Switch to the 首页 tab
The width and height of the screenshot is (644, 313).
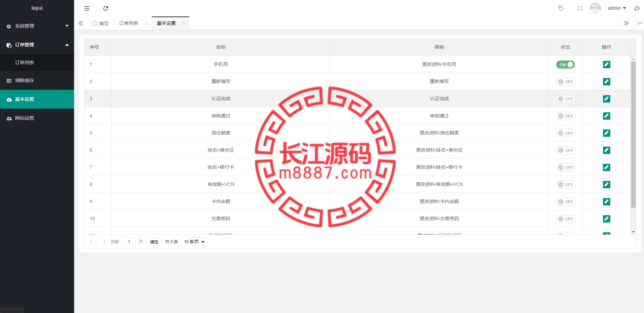101,23
